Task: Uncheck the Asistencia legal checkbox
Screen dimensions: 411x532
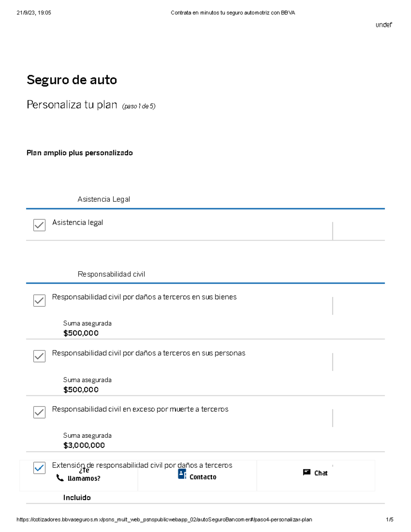Action: [x=39, y=225]
